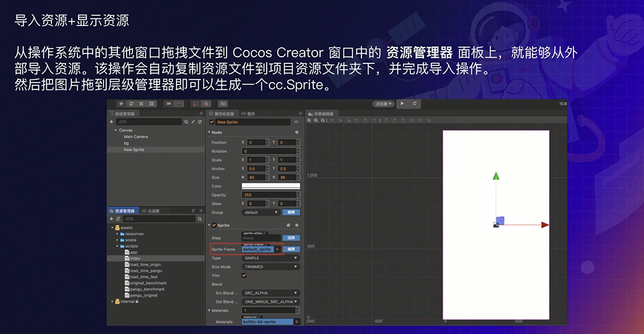
Task: Collapse the Canvas node in hierarchy
Action: [x=116, y=130]
